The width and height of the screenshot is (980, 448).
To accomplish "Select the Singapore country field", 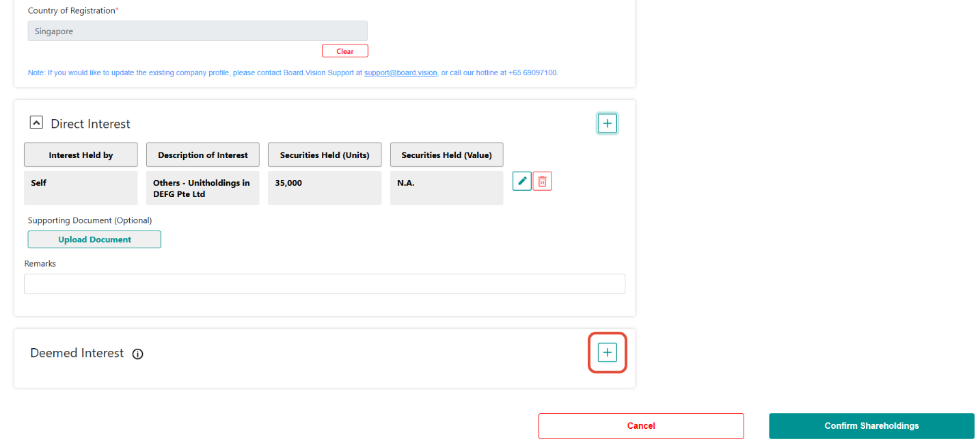I will pyautogui.click(x=198, y=31).
